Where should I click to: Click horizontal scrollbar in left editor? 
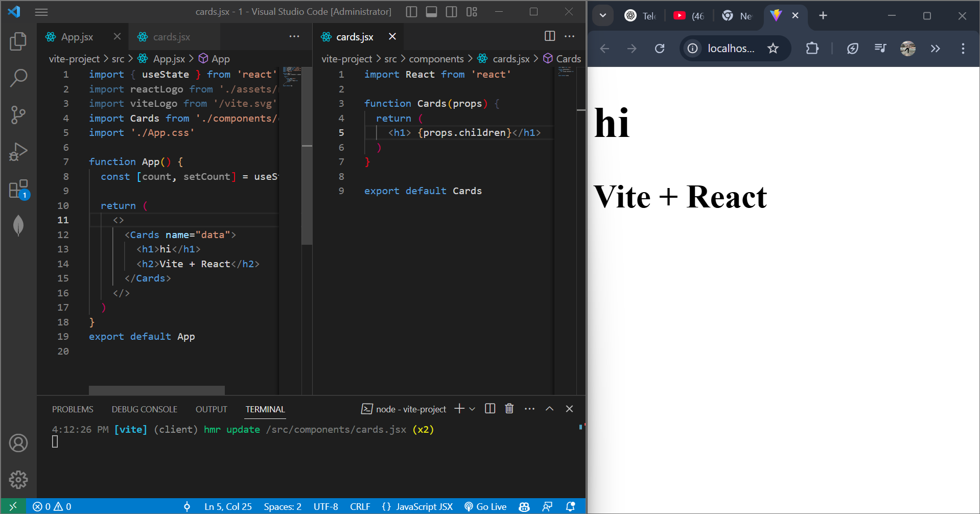point(156,390)
